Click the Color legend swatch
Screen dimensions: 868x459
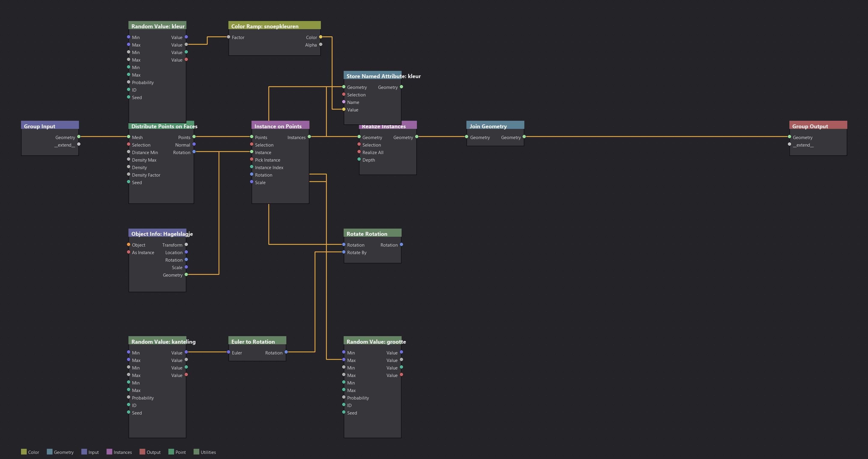24,452
